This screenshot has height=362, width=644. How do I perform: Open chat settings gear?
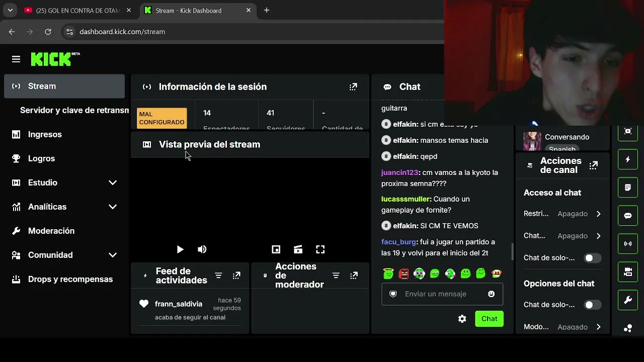tap(462, 319)
